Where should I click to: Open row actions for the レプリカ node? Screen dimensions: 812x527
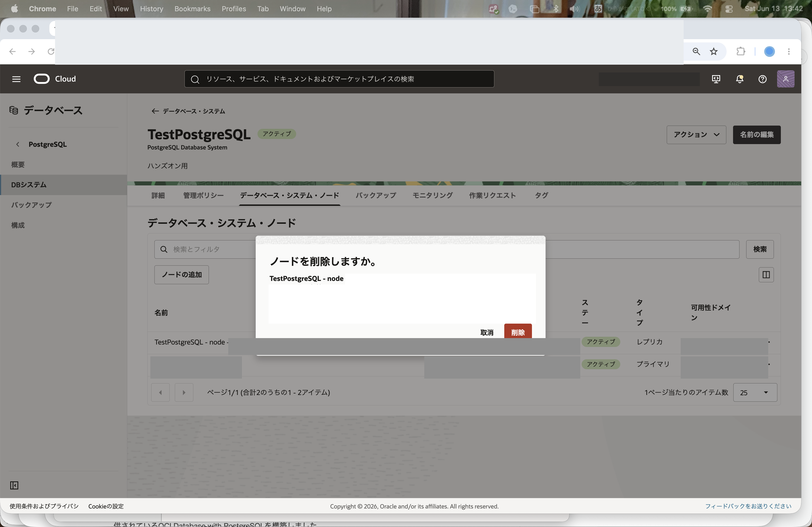click(x=769, y=342)
